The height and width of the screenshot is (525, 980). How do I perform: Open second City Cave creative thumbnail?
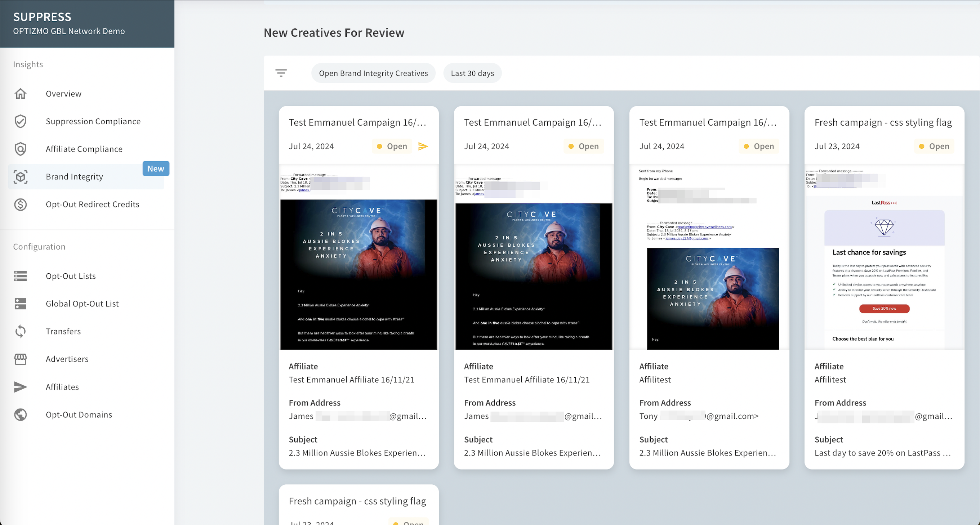534,257
